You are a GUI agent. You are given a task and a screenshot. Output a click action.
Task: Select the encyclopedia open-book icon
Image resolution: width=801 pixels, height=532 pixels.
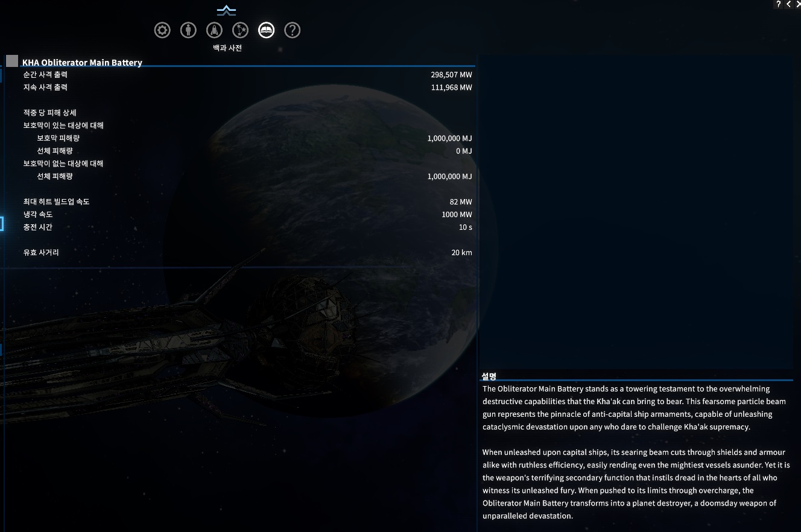tap(266, 30)
